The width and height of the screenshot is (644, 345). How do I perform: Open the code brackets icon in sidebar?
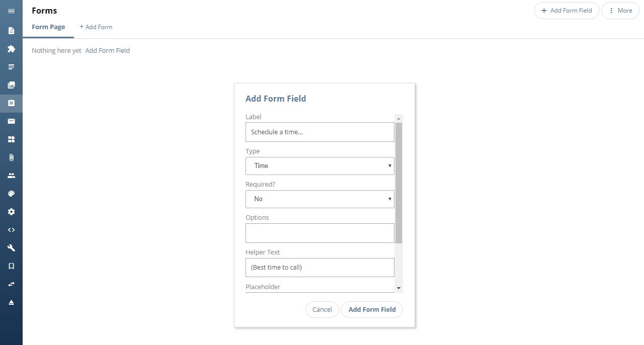point(11,230)
